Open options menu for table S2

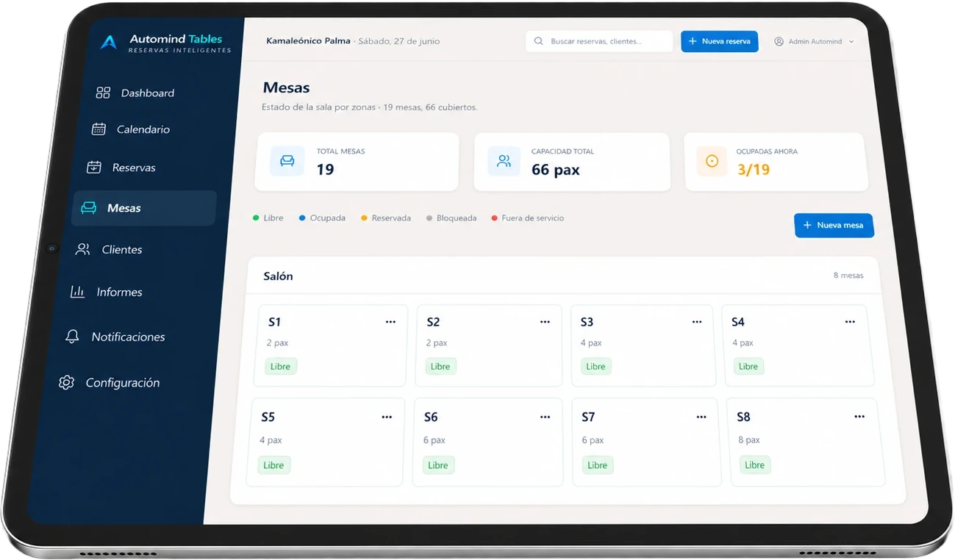click(x=545, y=322)
